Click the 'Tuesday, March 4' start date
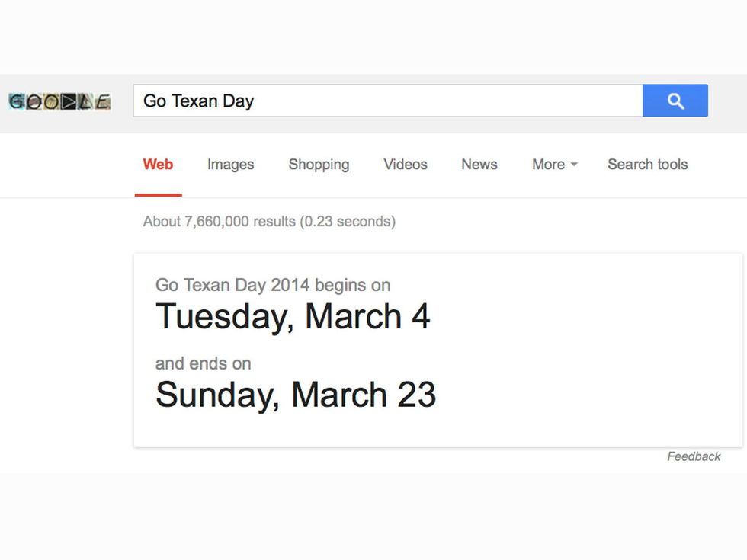This screenshot has height=560, width=747. [x=293, y=316]
